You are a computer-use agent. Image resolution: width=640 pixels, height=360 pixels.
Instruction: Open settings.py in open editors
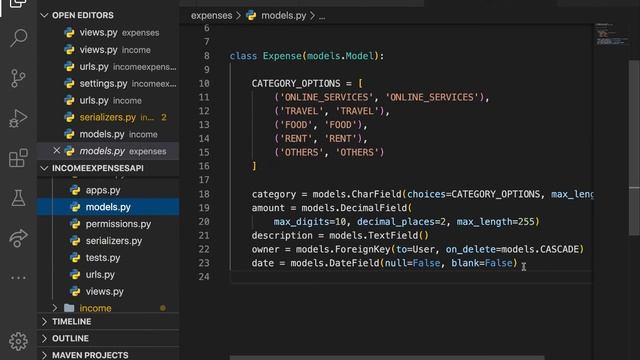108,84
